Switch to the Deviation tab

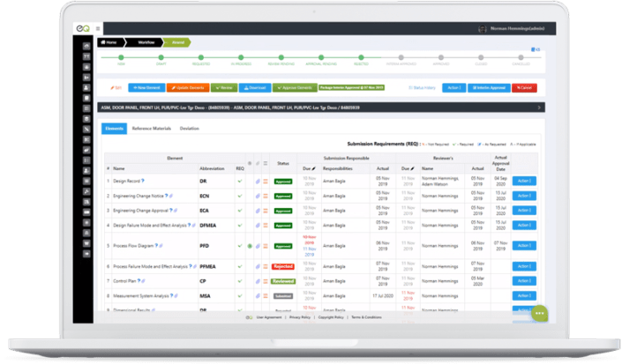click(189, 129)
